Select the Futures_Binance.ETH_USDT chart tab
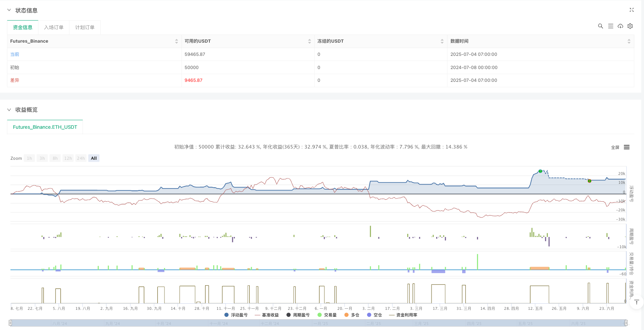The image size is (644, 330). (45, 127)
